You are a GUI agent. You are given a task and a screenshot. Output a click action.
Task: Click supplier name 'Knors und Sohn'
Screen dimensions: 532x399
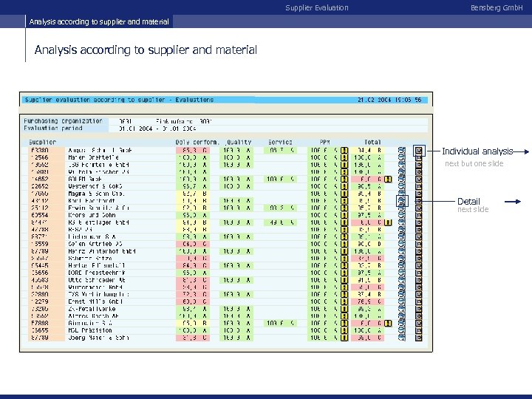click(92, 215)
